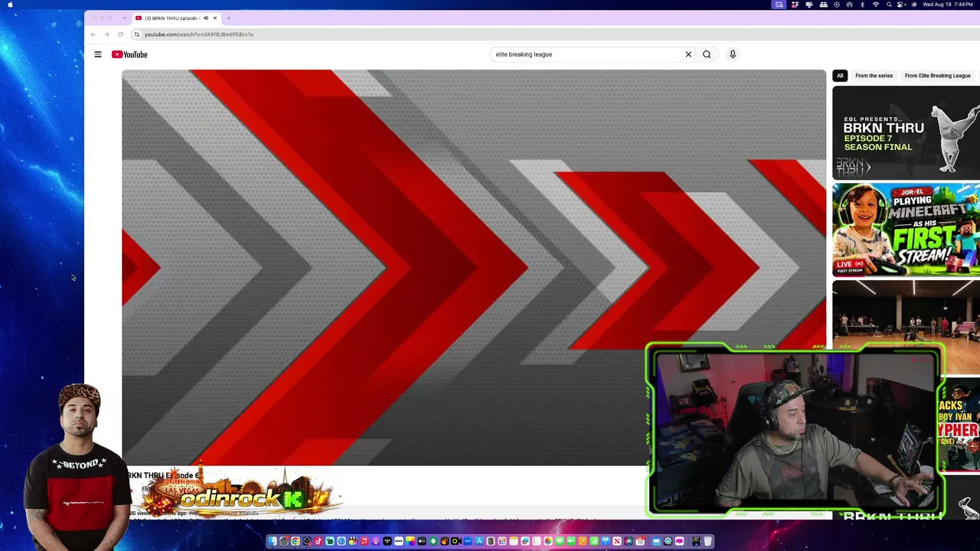This screenshot has width=980, height=551.
Task: Open a new browser tab
Action: pos(228,18)
